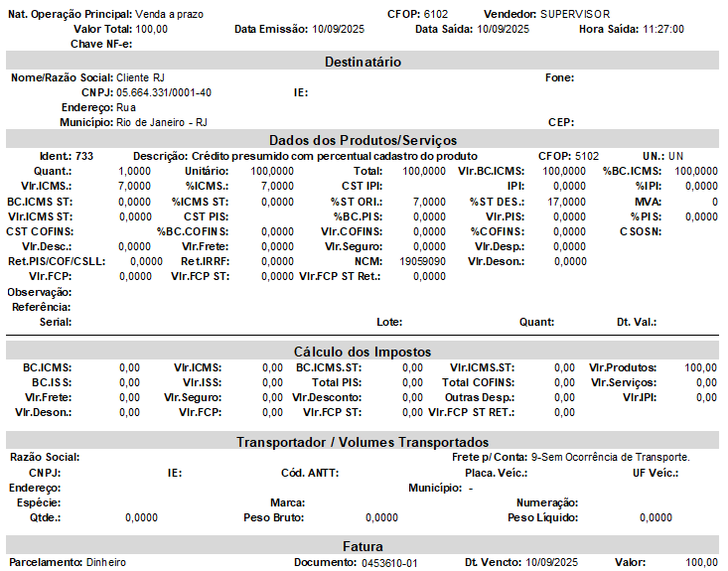
Task: Click the CNPJ number 05.664.331/0001-40
Action: 164,92
